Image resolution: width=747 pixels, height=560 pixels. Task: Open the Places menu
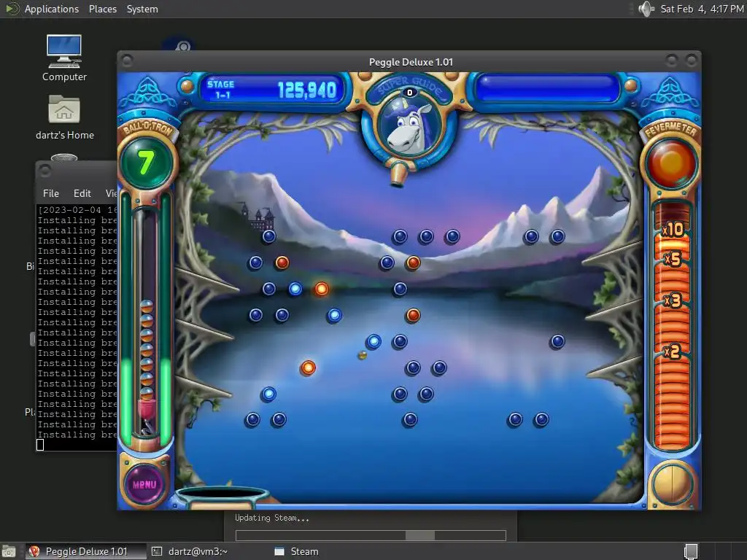(102, 9)
